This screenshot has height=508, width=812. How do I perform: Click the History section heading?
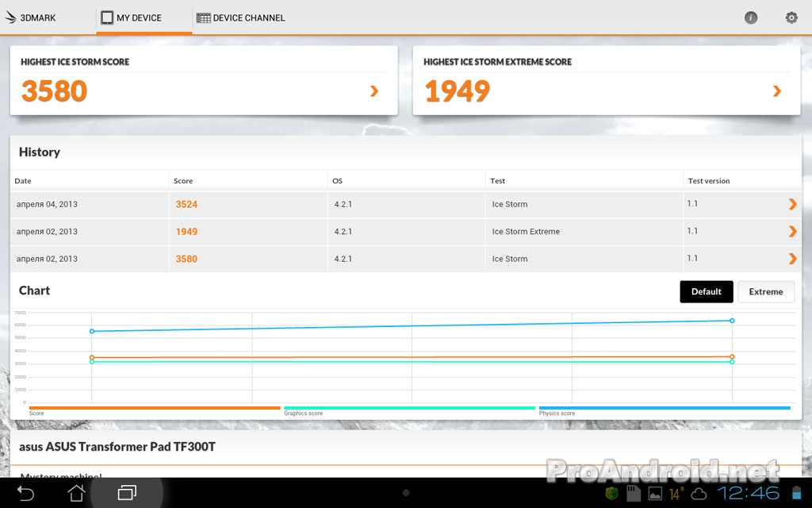click(x=40, y=152)
